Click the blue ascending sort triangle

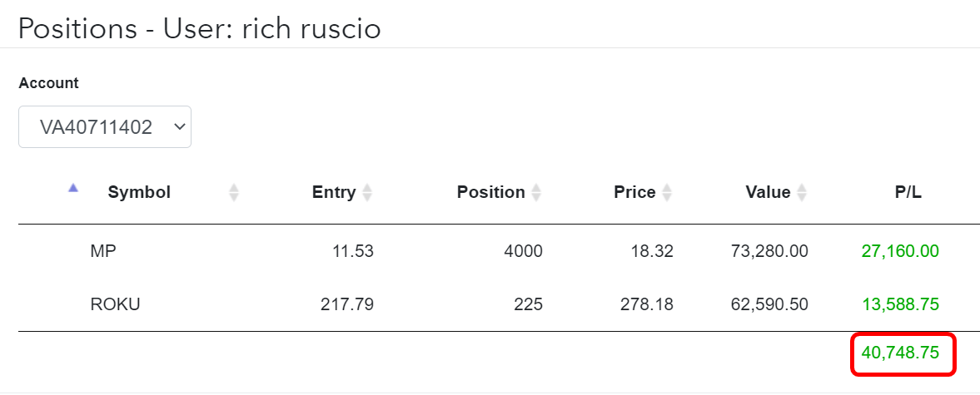[73, 188]
